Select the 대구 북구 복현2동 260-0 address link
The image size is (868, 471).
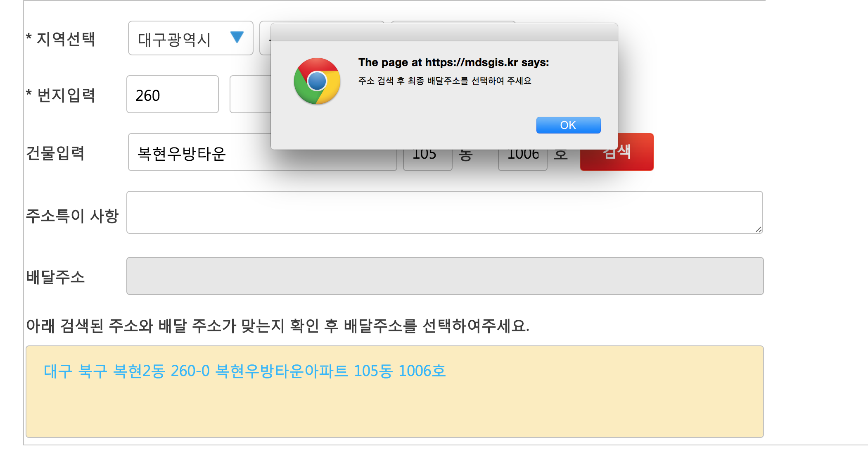coord(244,371)
